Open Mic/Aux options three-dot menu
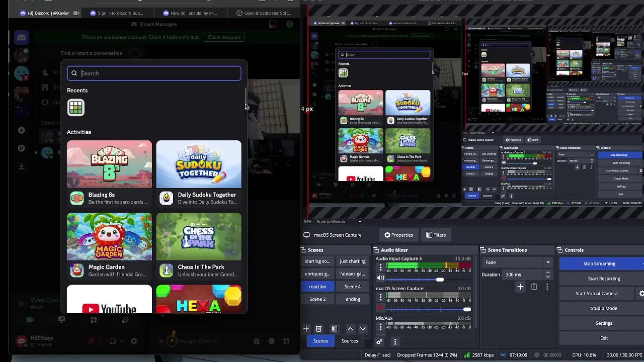The height and width of the screenshot is (362, 644). click(x=380, y=327)
